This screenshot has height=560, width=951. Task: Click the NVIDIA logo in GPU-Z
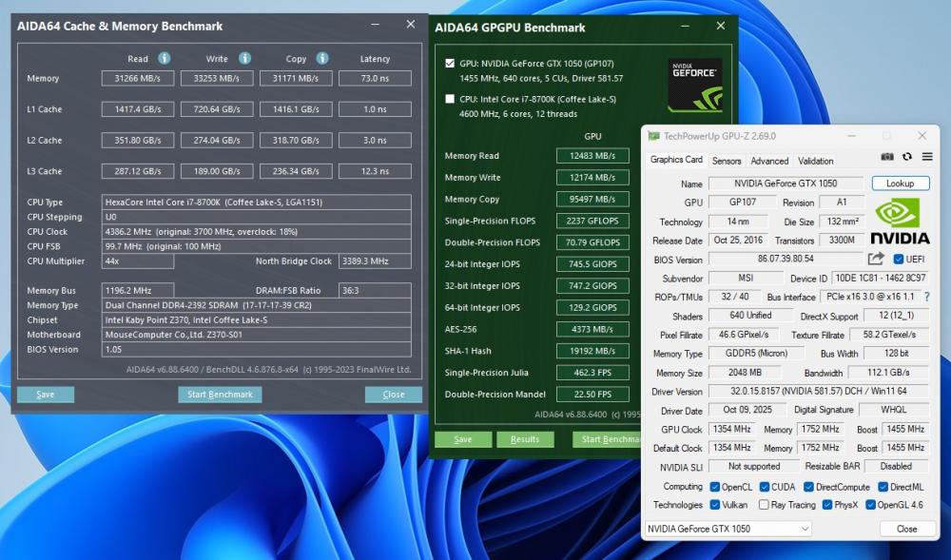tap(900, 222)
